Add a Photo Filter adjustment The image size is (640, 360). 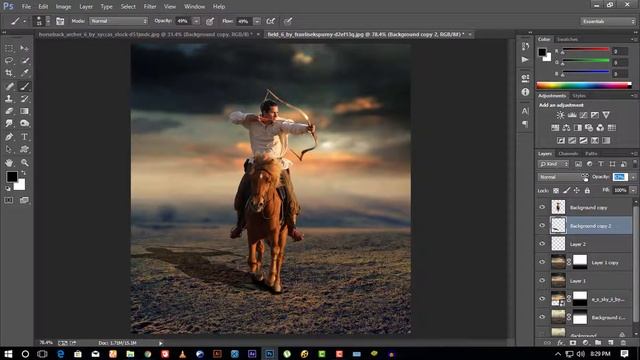pos(589,128)
